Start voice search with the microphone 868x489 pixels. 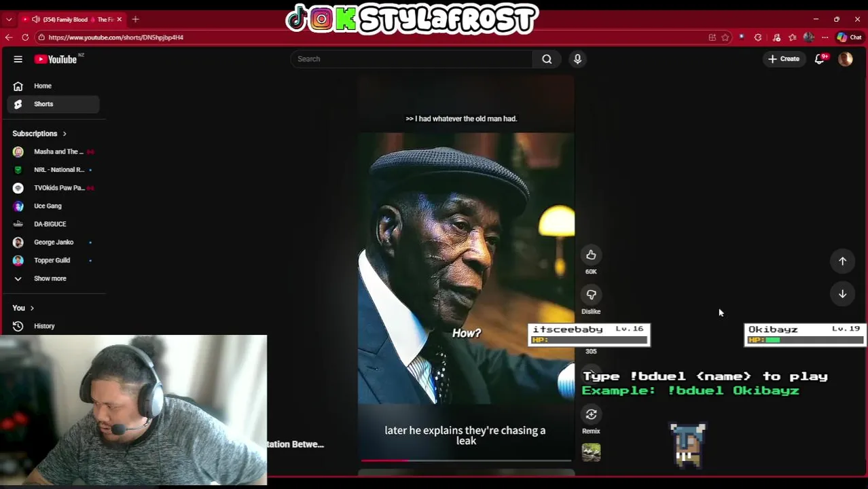[577, 59]
